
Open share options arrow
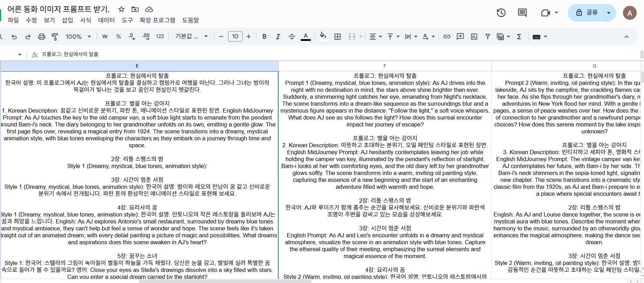tap(609, 13)
